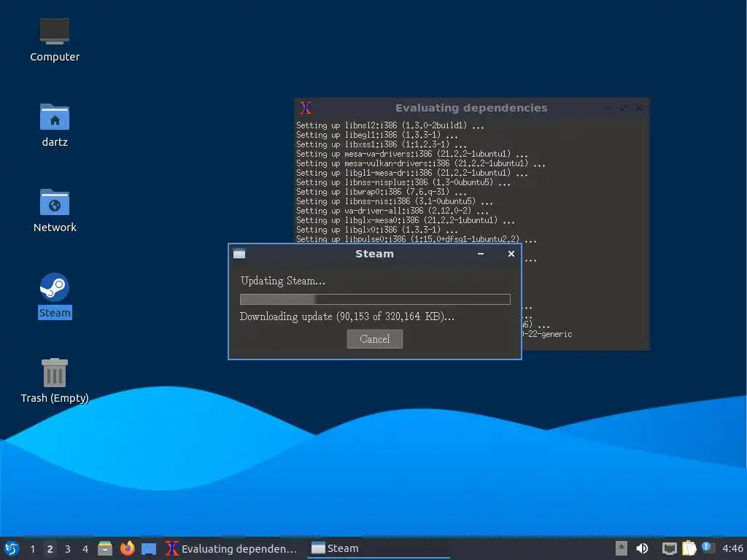The height and width of the screenshot is (560, 747).
Task: Launch Firefox from the taskbar
Action: click(127, 548)
